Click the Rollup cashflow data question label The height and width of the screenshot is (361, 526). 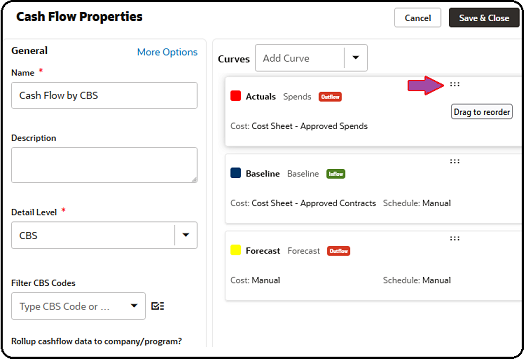click(96, 341)
